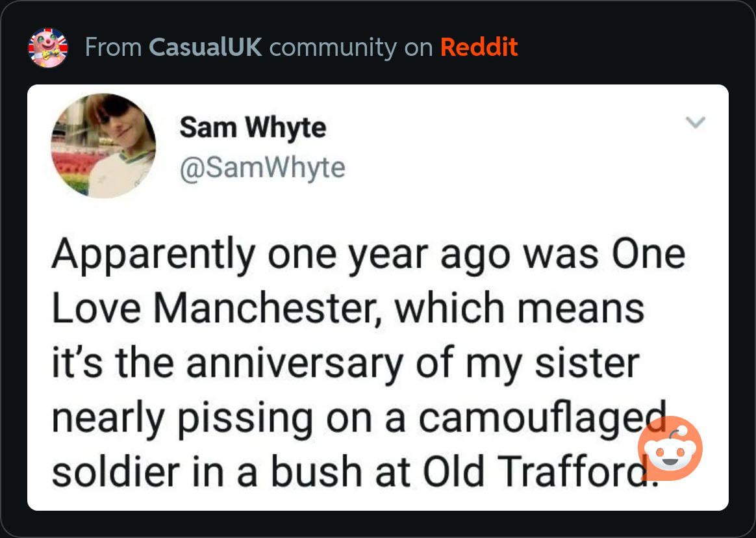Screen dimensions: 756x538
Task: Open the CasualUK community link
Action: (x=205, y=47)
